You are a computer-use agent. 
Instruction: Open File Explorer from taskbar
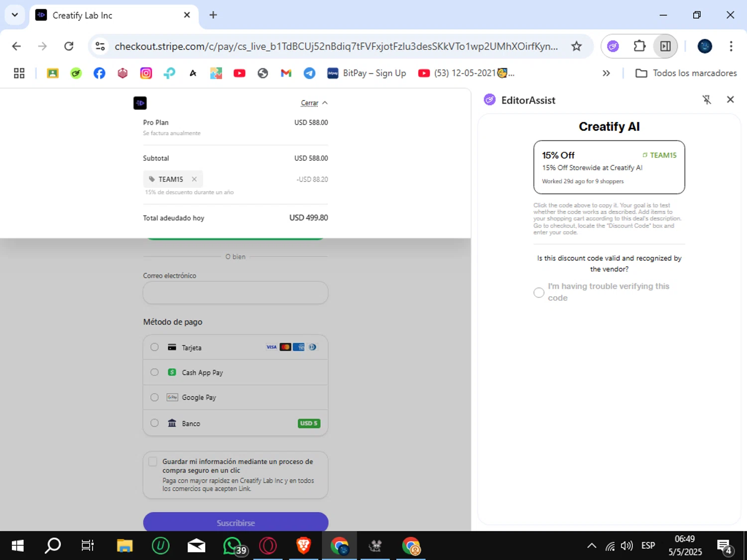pos(124,546)
